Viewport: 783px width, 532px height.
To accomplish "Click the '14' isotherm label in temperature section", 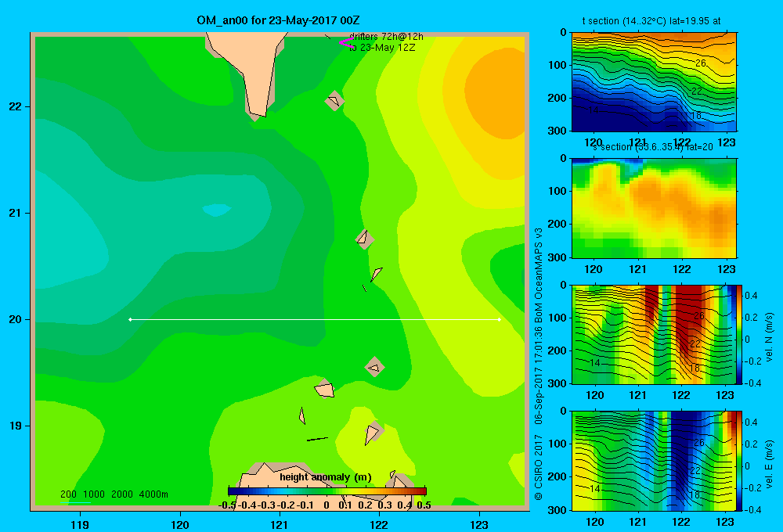I will 594,110.
